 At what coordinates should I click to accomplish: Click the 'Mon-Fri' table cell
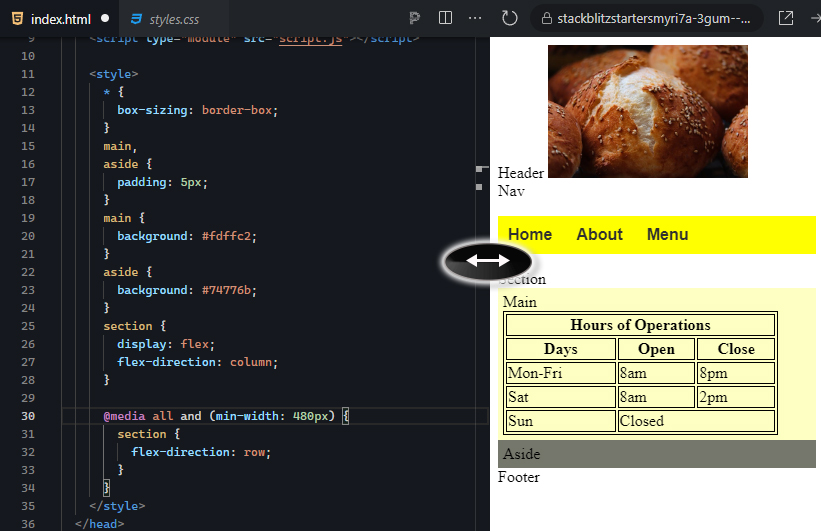pyautogui.click(x=561, y=373)
